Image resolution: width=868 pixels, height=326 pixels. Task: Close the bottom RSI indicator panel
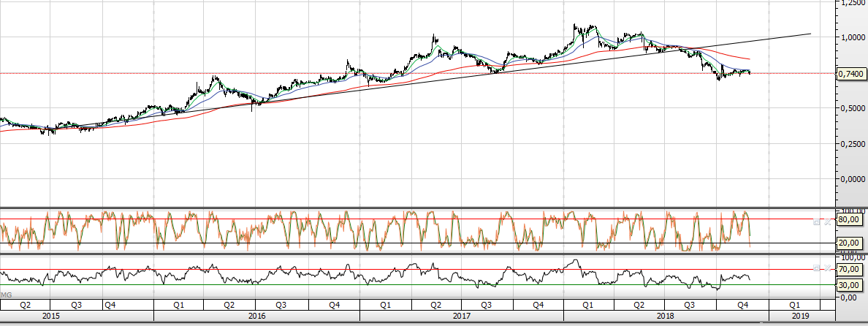point(827,268)
